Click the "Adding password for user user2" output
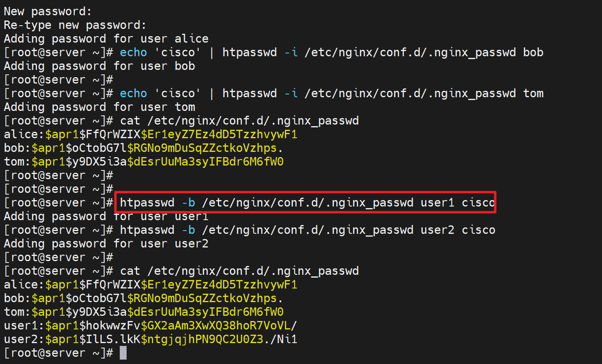The image size is (602, 364). [x=106, y=243]
